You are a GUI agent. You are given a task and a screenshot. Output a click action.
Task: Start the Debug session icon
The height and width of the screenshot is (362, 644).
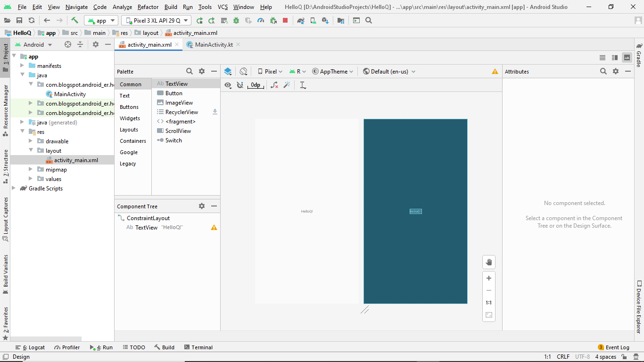236,20
